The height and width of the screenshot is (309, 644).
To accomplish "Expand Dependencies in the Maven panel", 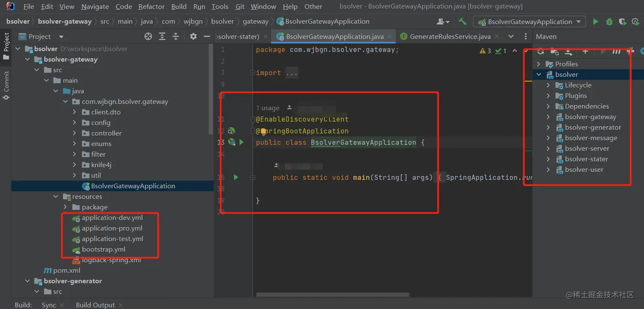I will pos(549,106).
